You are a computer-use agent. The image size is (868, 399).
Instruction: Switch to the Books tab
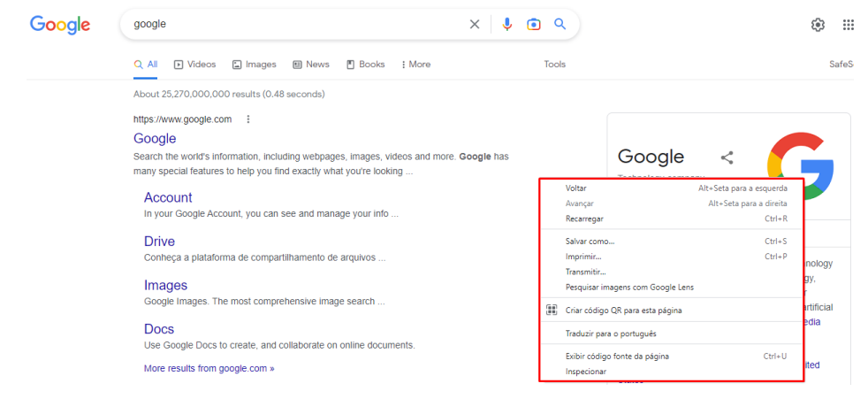tap(365, 65)
